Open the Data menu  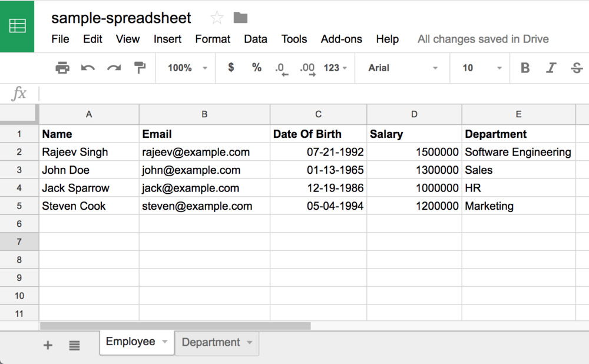click(256, 39)
